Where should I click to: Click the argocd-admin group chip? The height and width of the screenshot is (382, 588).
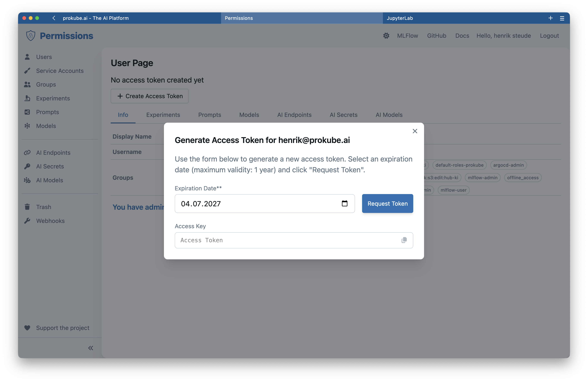pyautogui.click(x=508, y=165)
